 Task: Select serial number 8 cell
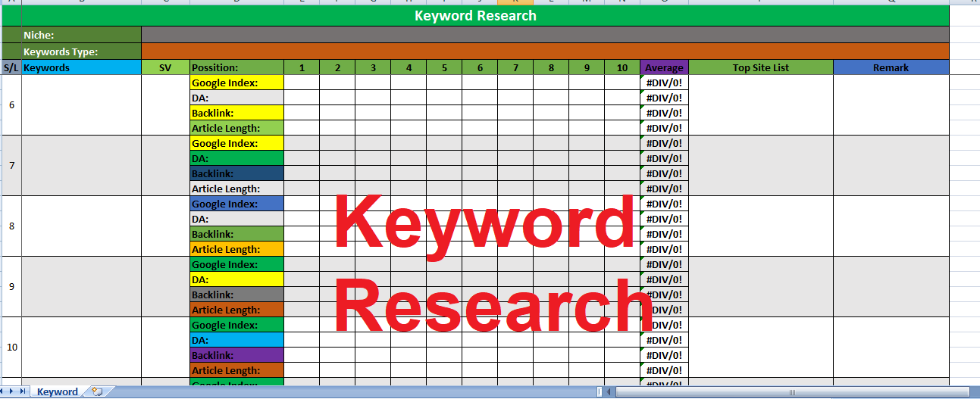click(x=11, y=226)
